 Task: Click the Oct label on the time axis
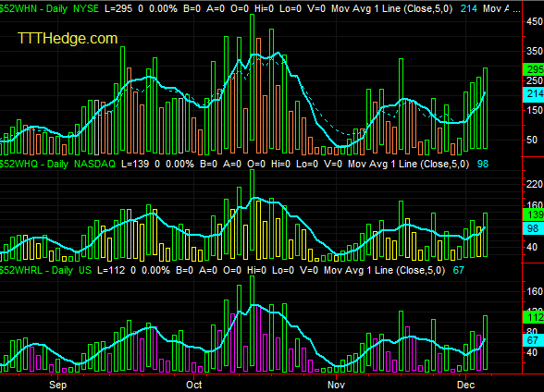point(194,385)
